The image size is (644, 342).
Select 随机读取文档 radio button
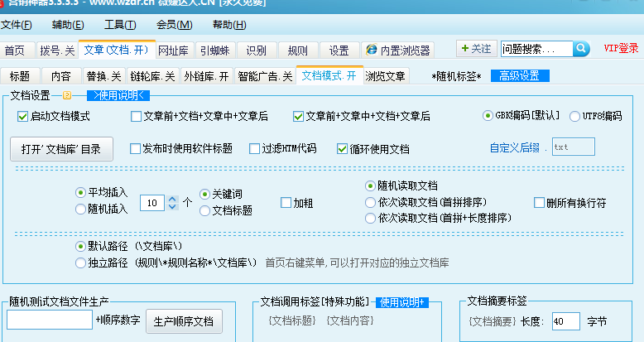(x=401, y=185)
